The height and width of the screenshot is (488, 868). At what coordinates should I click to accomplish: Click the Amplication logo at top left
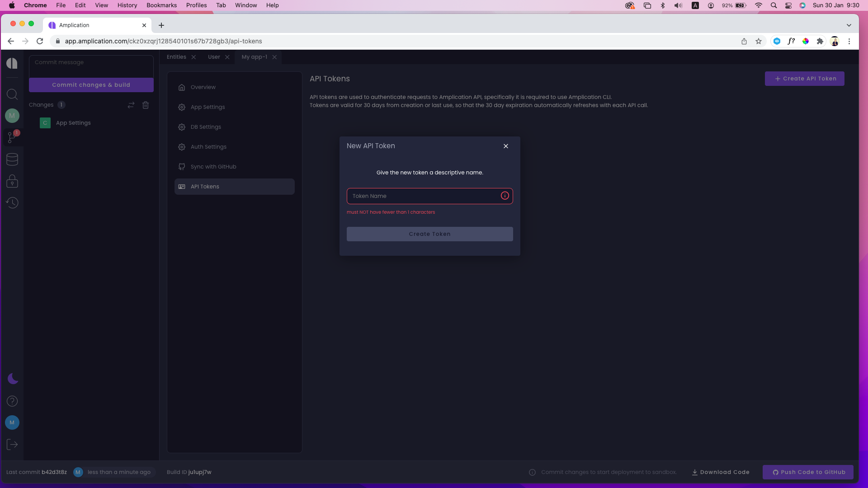point(12,63)
